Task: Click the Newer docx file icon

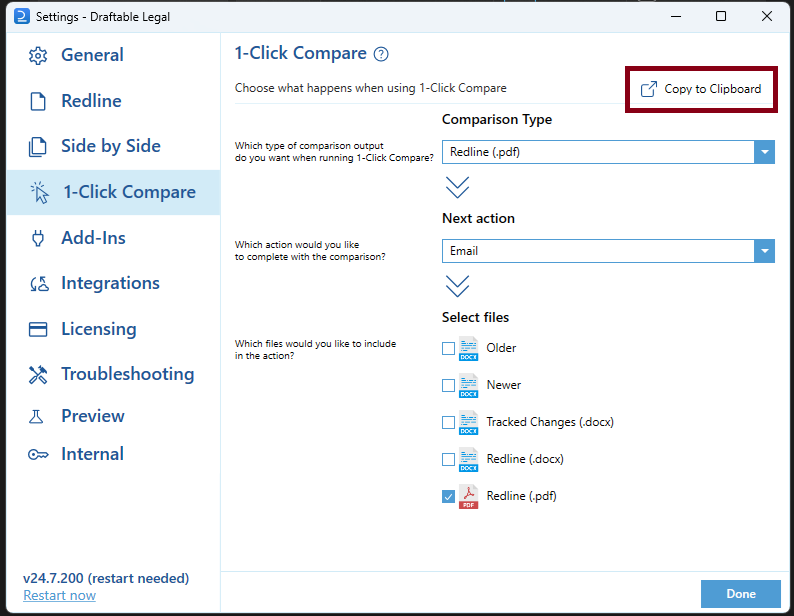Action: point(468,386)
